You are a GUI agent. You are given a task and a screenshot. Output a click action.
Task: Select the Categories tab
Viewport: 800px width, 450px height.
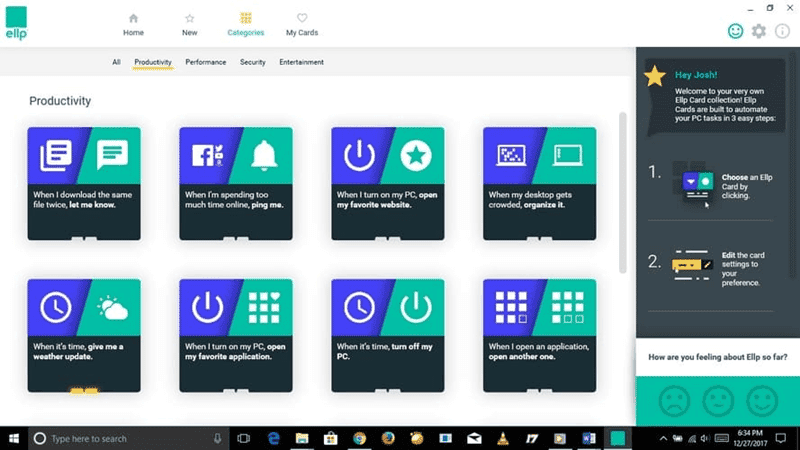(245, 24)
